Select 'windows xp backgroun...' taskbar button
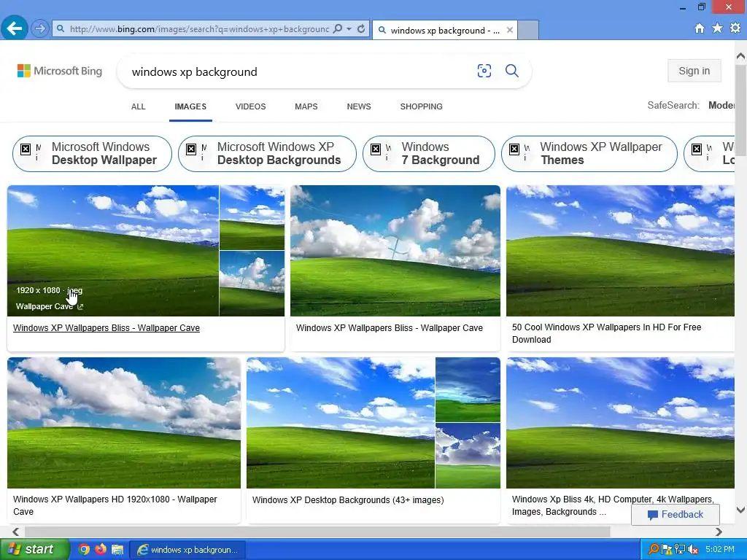Image resolution: width=747 pixels, height=560 pixels. [187, 550]
